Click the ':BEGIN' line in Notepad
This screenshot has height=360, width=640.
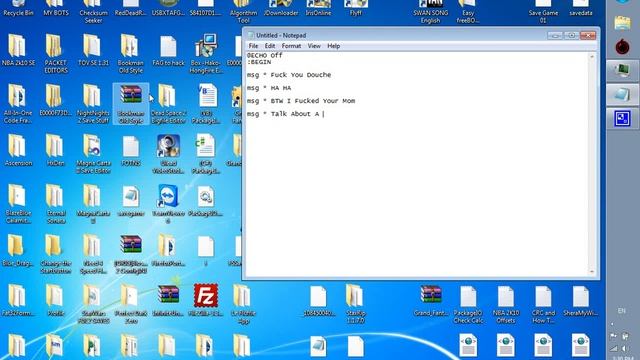click(x=259, y=62)
